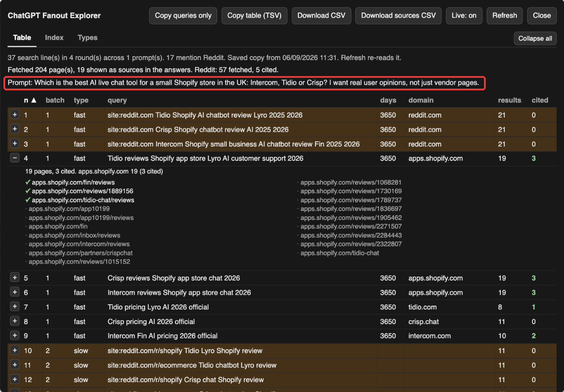Open the Index tab
Viewport: 564px width, 392px height.
[x=54, y=38]
